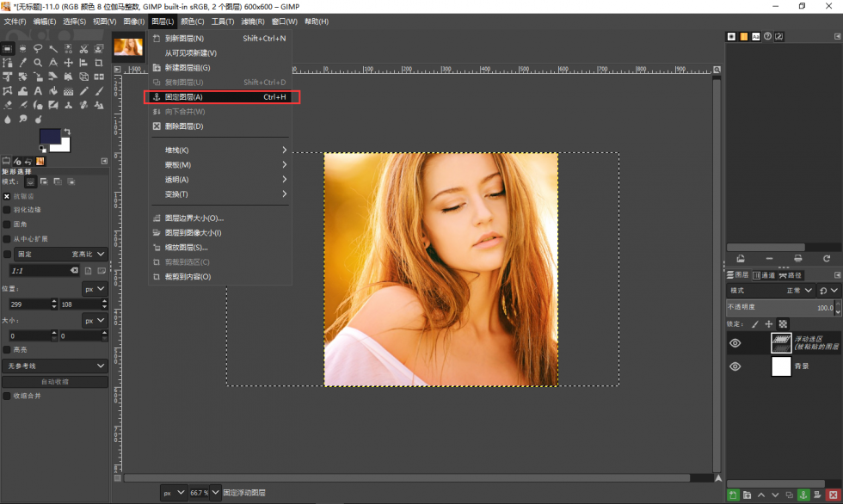Viewport: 843px width, 504px height.
Task: Click the green new layer button
Action: (x=732, y=495)
